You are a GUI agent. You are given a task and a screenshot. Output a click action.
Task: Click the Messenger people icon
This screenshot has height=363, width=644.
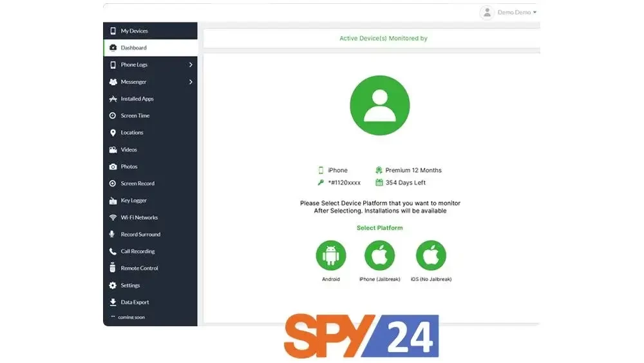[113, 82]
